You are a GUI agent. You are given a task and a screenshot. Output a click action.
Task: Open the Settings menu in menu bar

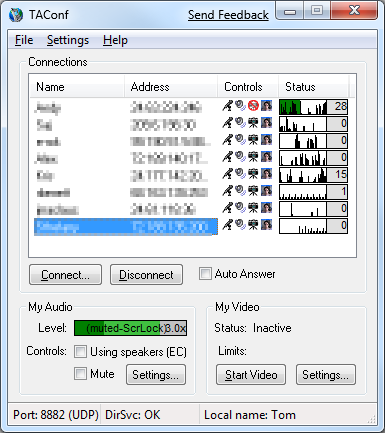tap(68, 40)
